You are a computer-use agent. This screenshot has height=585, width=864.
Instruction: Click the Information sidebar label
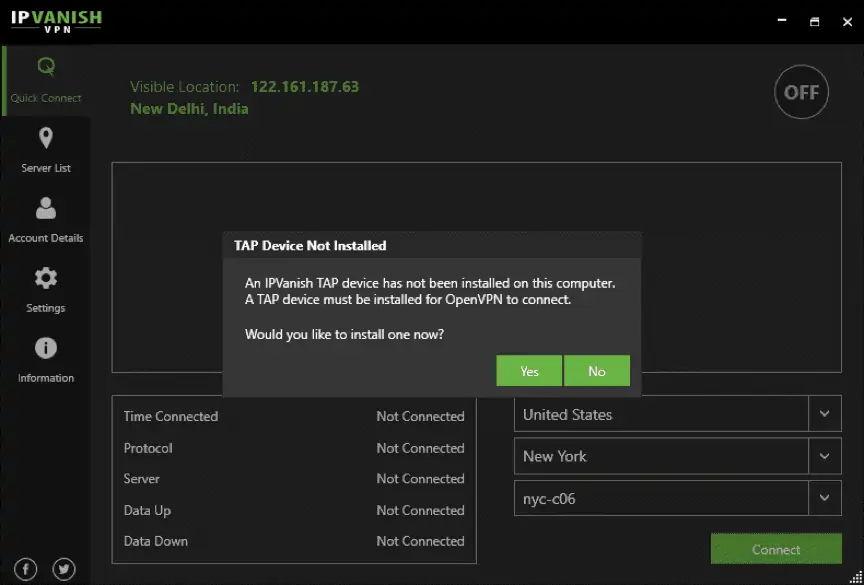[x=46, y=378]
